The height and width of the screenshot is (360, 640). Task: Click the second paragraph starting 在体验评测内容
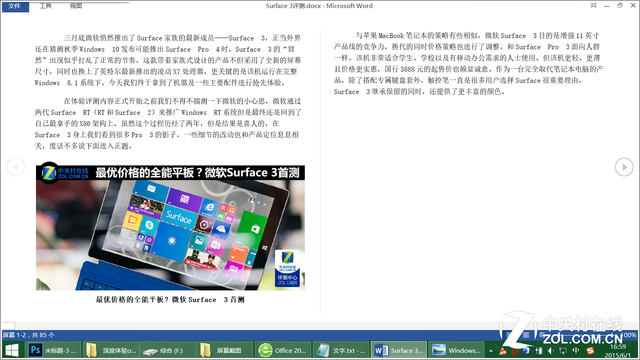168,123
